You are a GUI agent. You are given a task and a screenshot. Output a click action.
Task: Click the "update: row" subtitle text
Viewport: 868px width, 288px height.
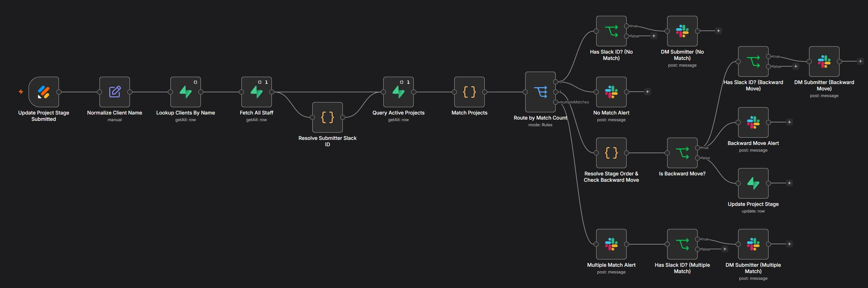tap(753, 211)
